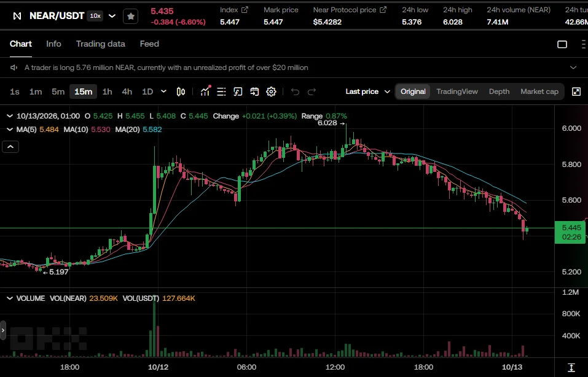This screenshot has height=377, width=588.
Task: Undo the last chart action
Action: [x=295, y=91]
